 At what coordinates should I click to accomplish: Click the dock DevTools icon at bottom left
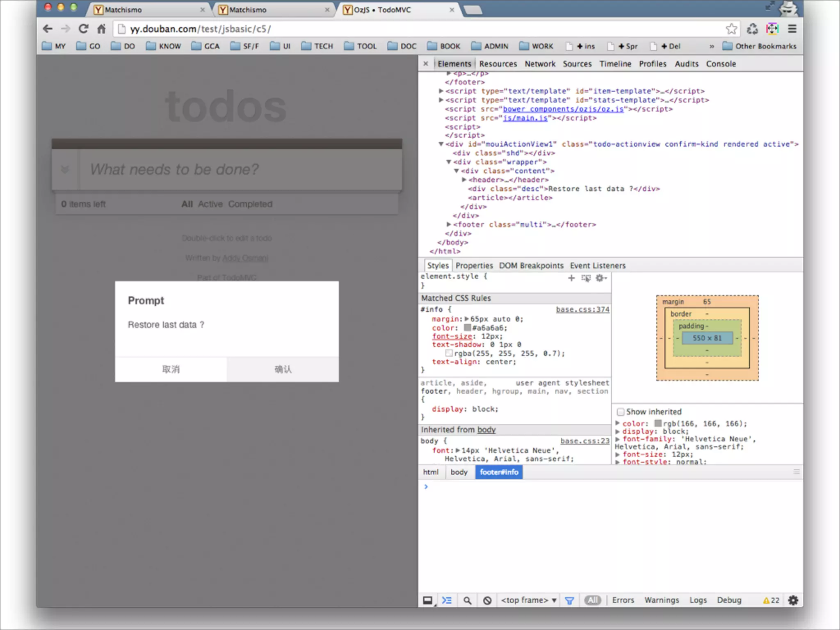[x=428, y=600]
